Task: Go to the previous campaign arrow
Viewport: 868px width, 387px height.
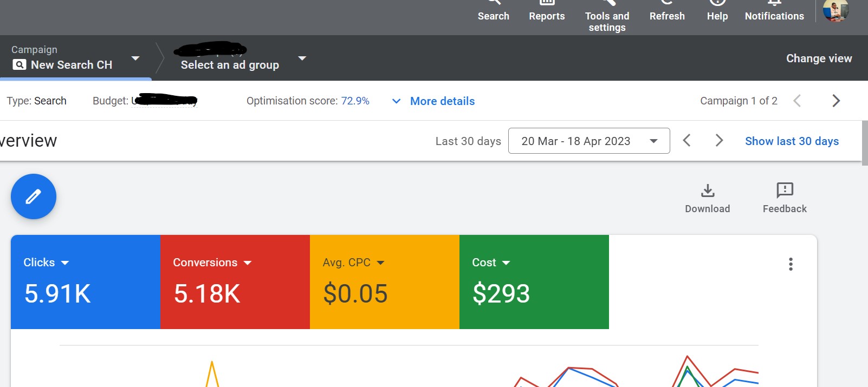Action: pos(797,101)
